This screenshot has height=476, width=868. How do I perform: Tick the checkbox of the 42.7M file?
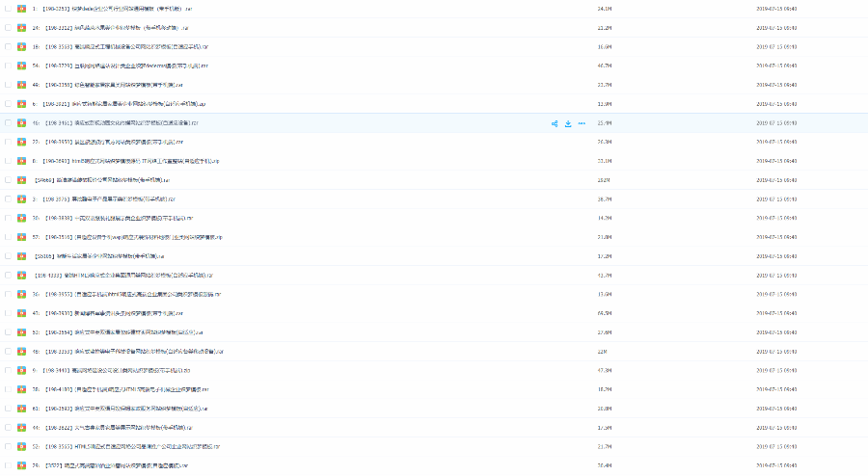pyautogui.click(x=8, y=275)
